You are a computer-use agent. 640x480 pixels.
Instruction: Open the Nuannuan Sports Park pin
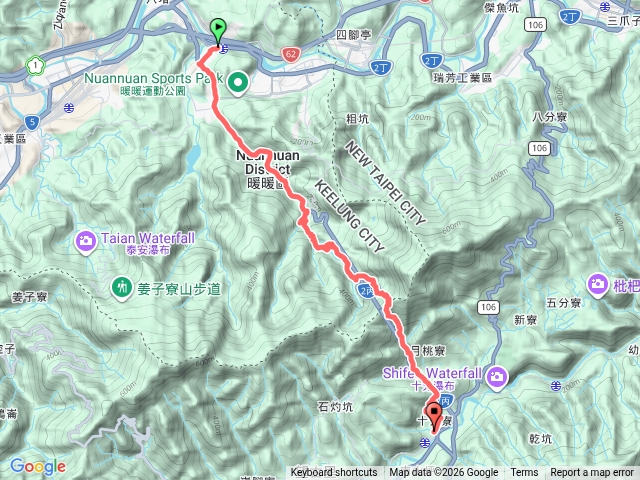pos(238,83)
